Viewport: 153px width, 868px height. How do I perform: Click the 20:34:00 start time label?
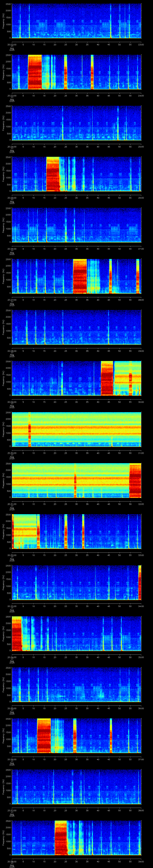click(x=12, y=657)
